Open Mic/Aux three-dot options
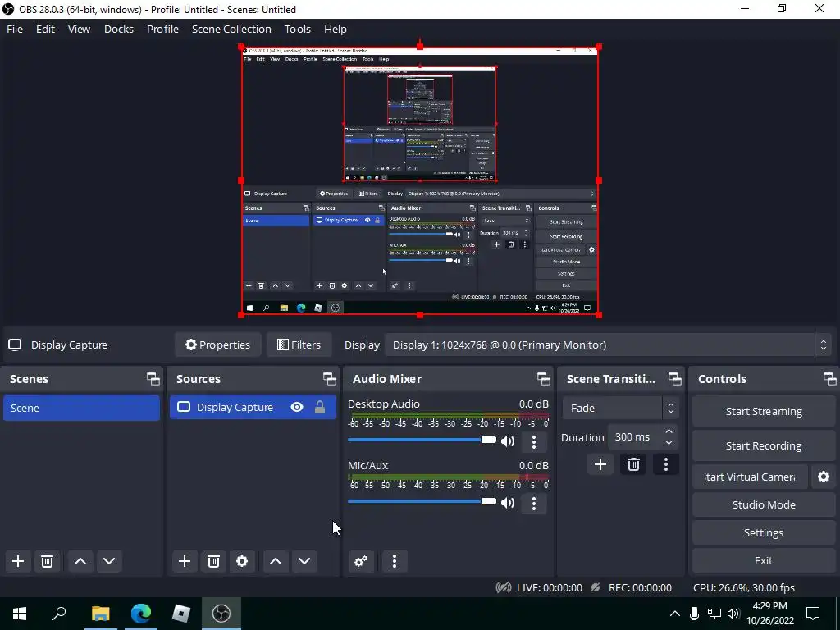Image resolution: width=840 pixels, height=630 pixels. (x=533, y=503)
